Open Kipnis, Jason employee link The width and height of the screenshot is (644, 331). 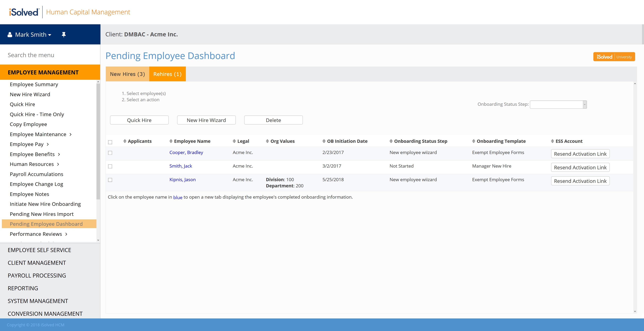182,180
